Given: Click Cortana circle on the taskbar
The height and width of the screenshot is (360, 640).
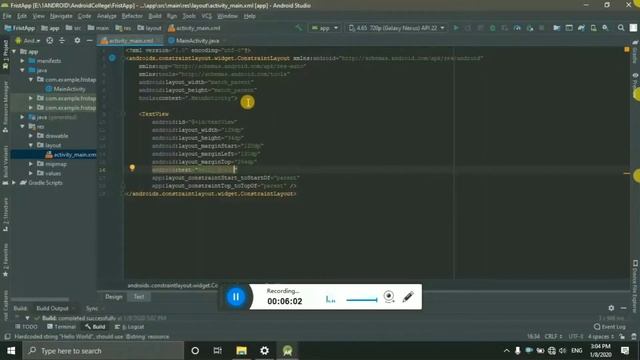Looking at the screenshot, I should (x=195, y=351).
